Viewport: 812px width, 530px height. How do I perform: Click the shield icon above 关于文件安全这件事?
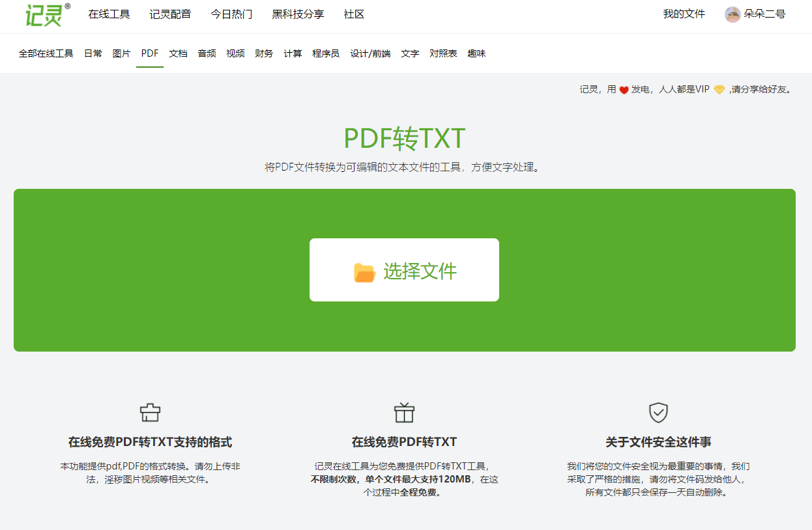click(658, 411)
